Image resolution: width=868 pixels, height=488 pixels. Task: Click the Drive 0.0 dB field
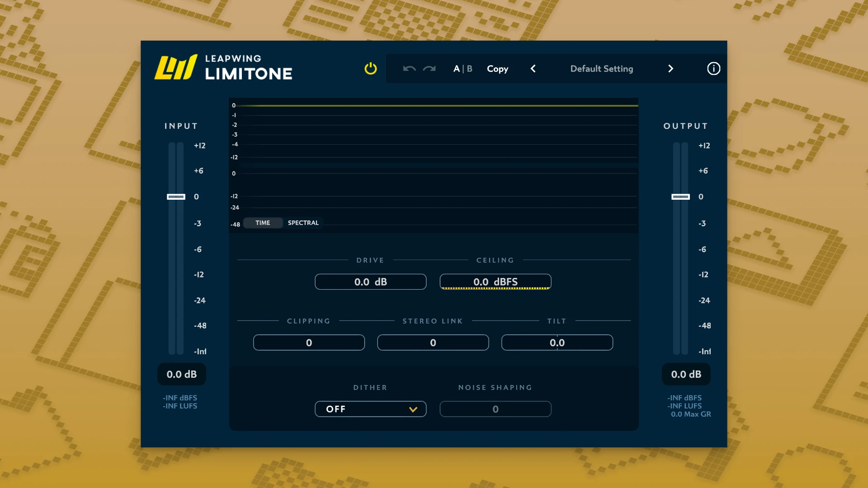coord(370,282)
